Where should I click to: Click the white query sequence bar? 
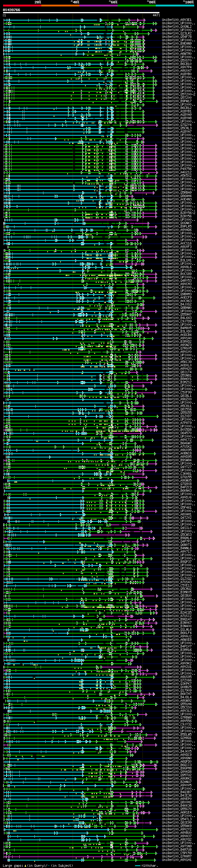click(81, 13)
